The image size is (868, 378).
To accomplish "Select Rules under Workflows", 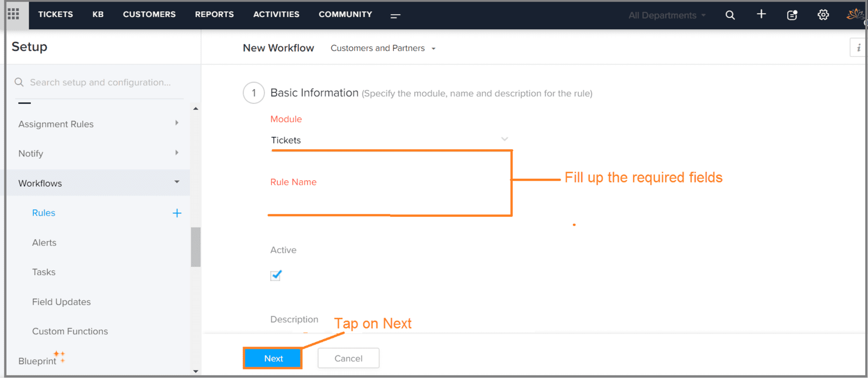I will (x=43, y=213).
